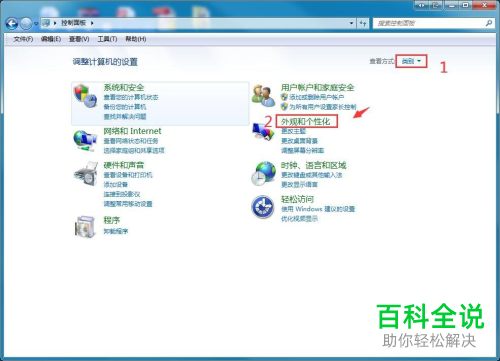Open the 查看(V) menu
500x361 pixels.
(x=79, y=39)
